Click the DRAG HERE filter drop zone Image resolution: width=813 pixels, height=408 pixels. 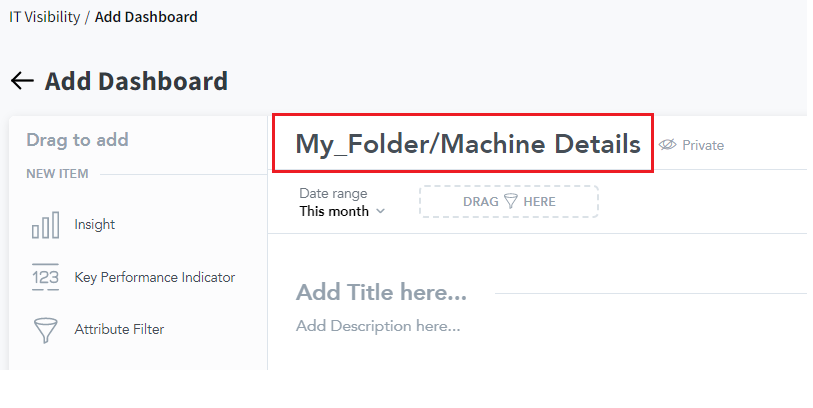508,201
